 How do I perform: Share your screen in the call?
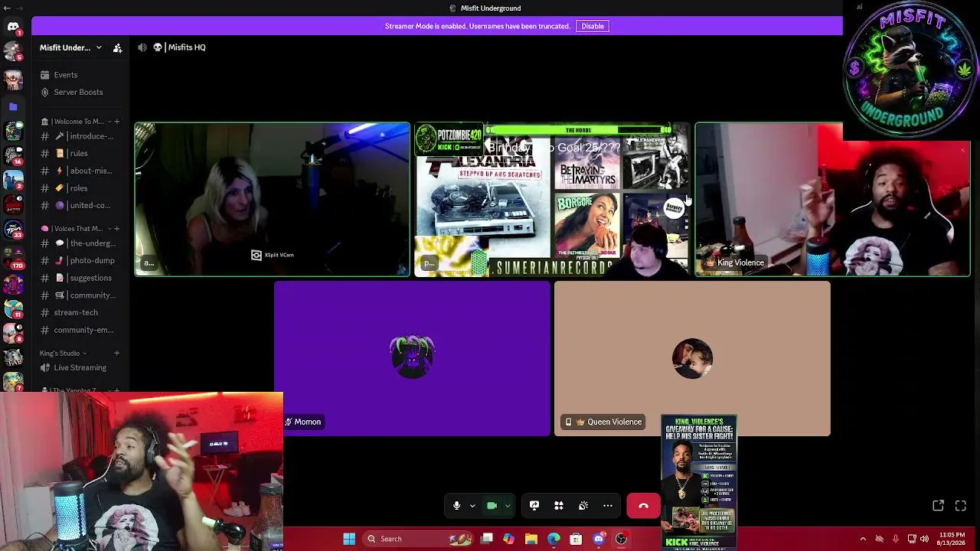tap(534, 506)
